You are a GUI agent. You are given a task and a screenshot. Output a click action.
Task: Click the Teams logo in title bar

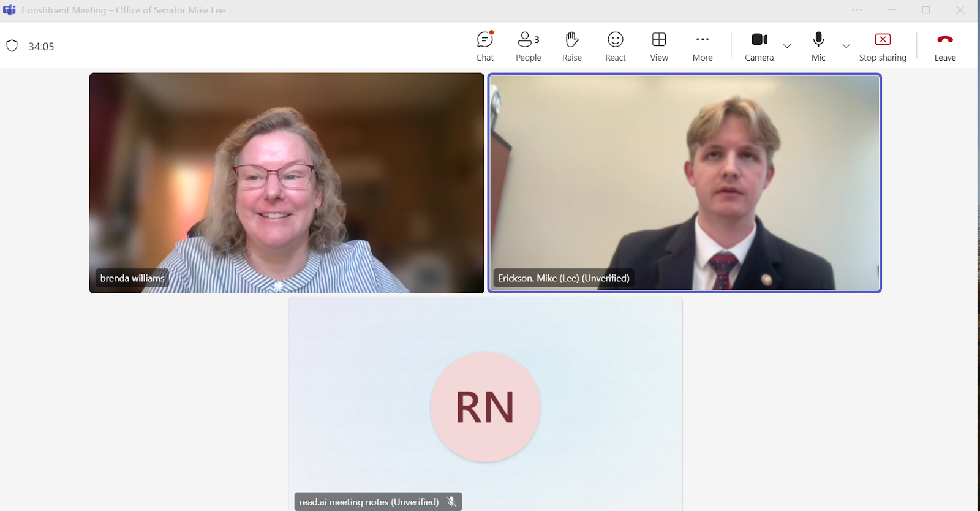pyautogui.click(x=9, y=10)
